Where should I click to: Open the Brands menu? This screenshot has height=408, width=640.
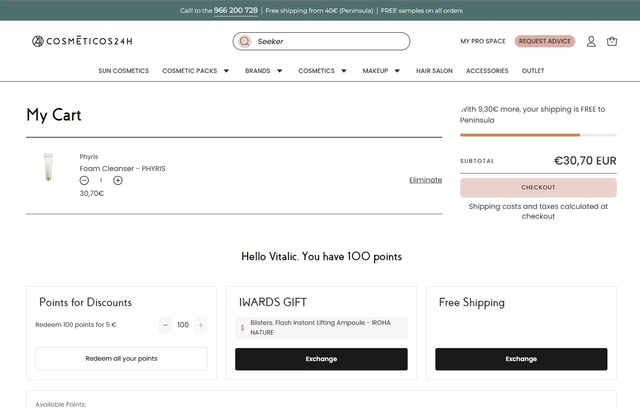click(x=258, y=71)
